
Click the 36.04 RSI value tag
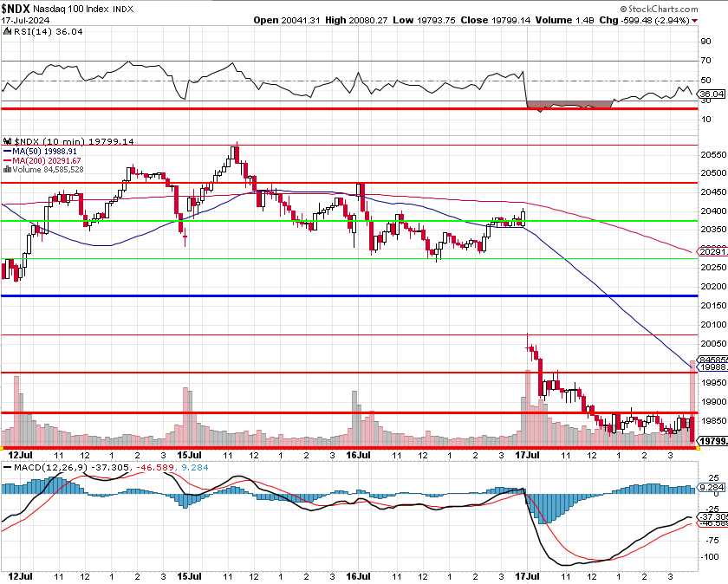(711, 94)
